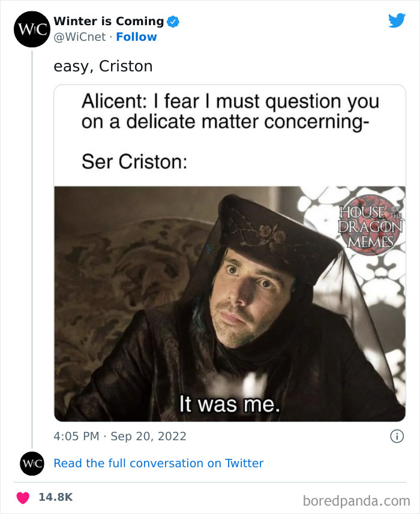Click the WiC circular profile avatar at top
Viewport: 420px width, 514px height.
tap(31, 29)
